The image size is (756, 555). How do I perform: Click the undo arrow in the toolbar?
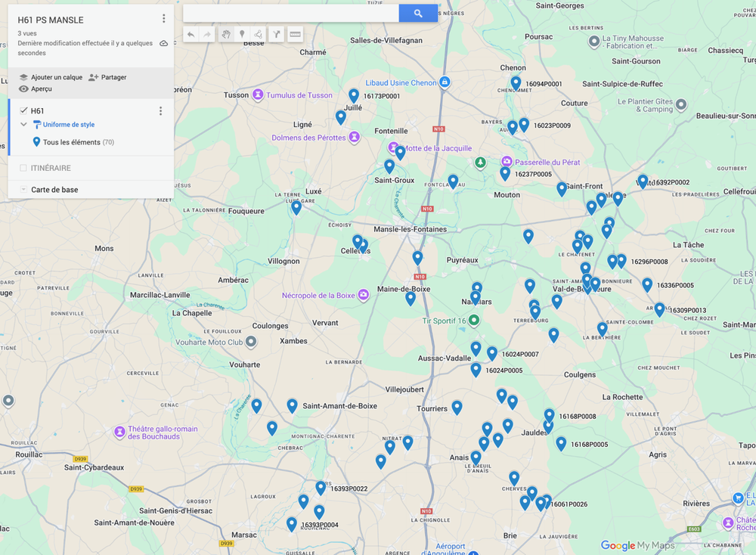(191, 34)
